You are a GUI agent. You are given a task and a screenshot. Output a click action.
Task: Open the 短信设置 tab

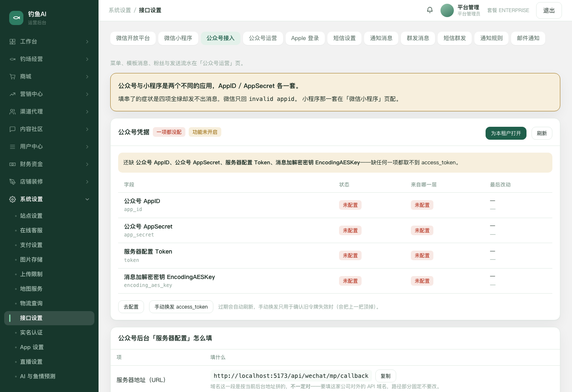tap(344, 38)
